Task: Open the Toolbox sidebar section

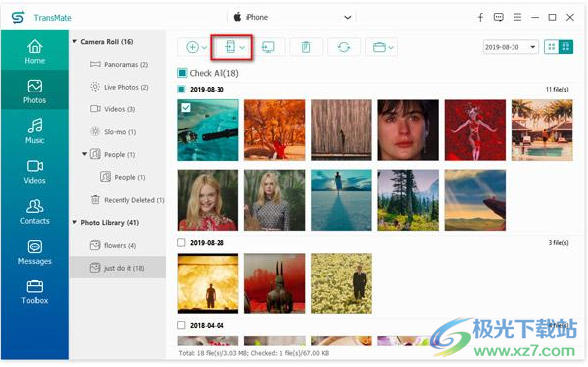Action: tap(35, 292)
